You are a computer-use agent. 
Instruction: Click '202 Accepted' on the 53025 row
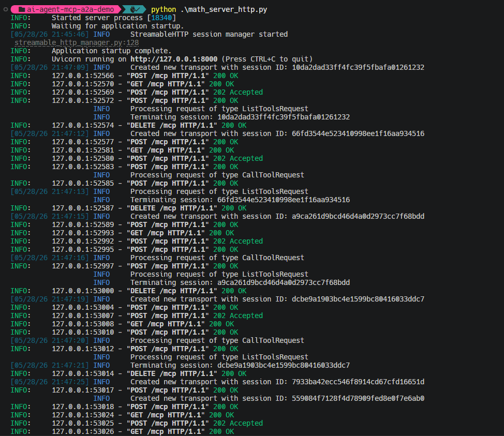(x=238, y=423)
